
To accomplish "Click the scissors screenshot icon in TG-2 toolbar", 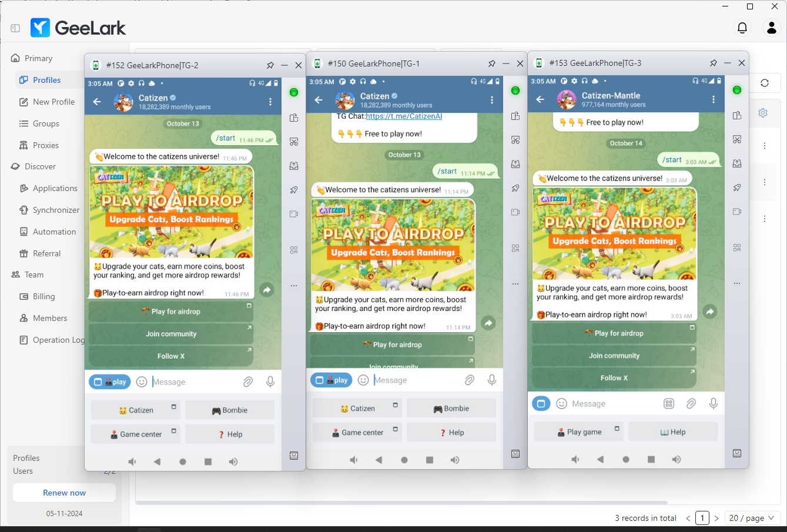I will [294, 142].
